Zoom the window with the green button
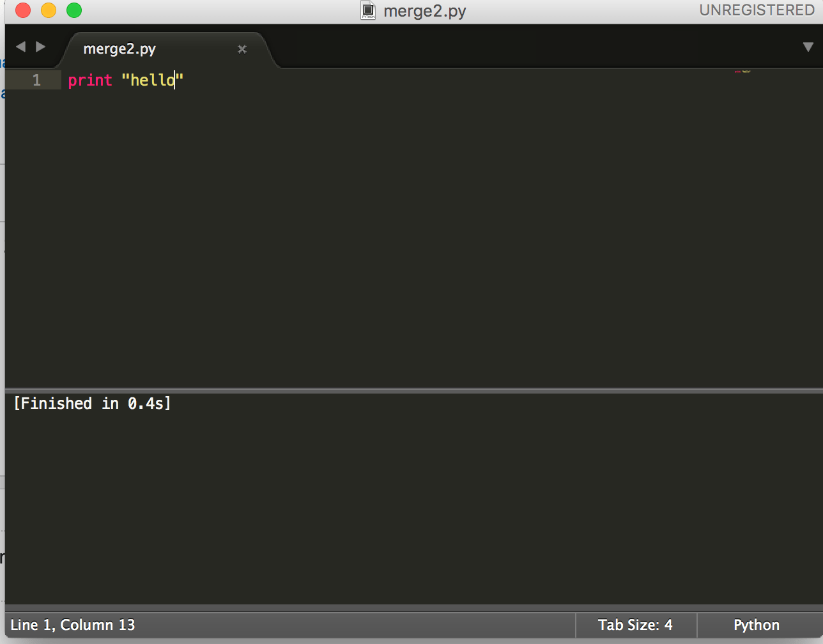Image resolution: width=823 pixels, height=644 pixels. (x=73, y=10)
